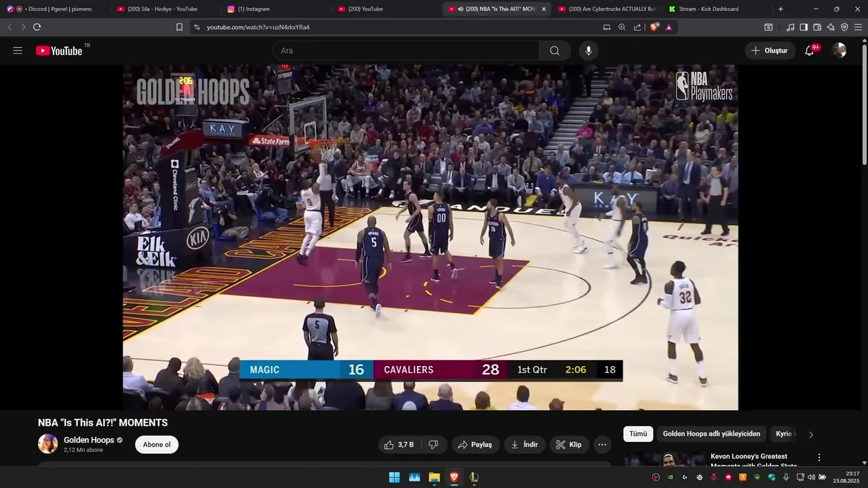
Task: Start voice search with the microphone
Action: (589, 51)
